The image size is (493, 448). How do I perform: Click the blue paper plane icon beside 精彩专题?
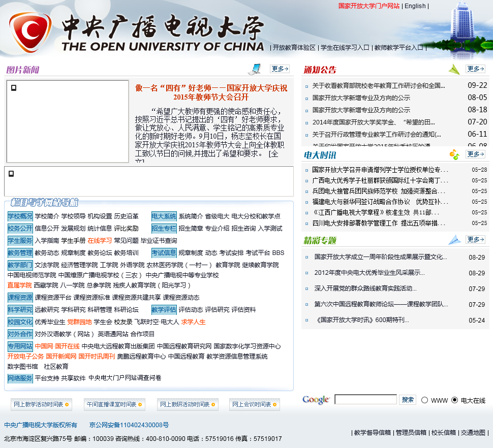(454, 240)
